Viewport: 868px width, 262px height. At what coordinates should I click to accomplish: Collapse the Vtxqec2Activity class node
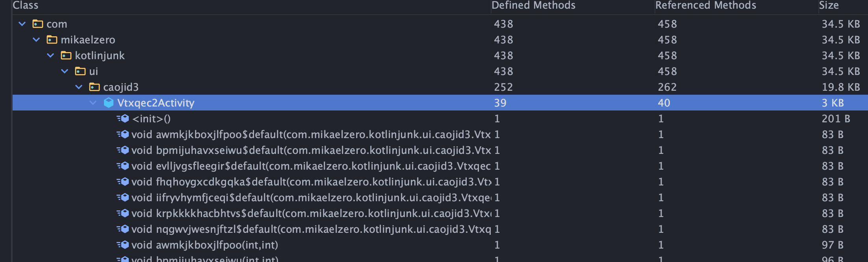93,103
